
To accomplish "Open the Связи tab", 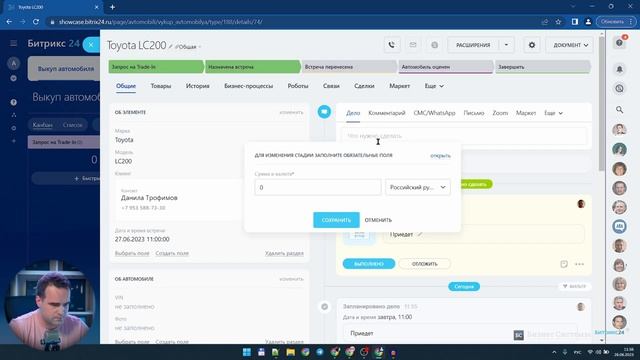I will point(331,86).
